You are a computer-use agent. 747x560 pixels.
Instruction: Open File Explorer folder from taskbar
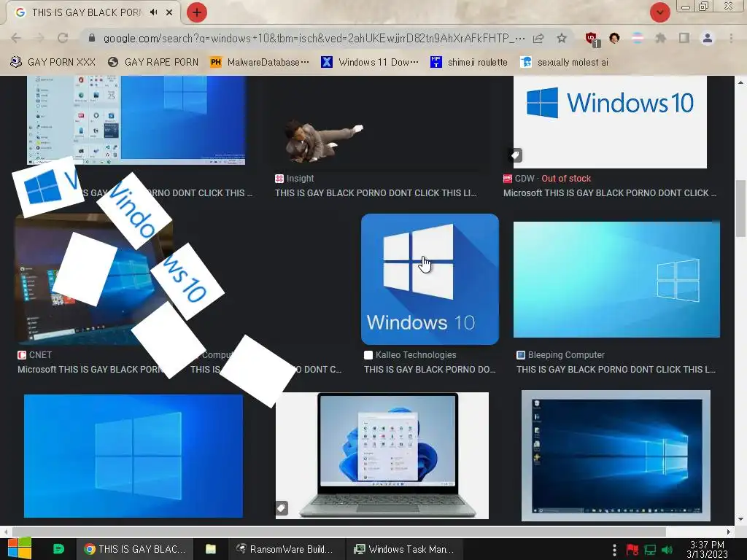pos(211,549)
